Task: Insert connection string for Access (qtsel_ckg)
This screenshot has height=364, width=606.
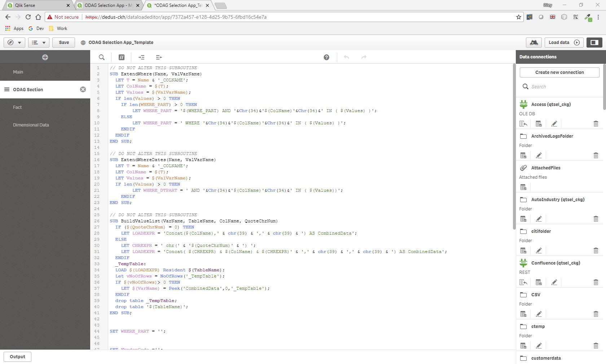Action: coord(523,124)
